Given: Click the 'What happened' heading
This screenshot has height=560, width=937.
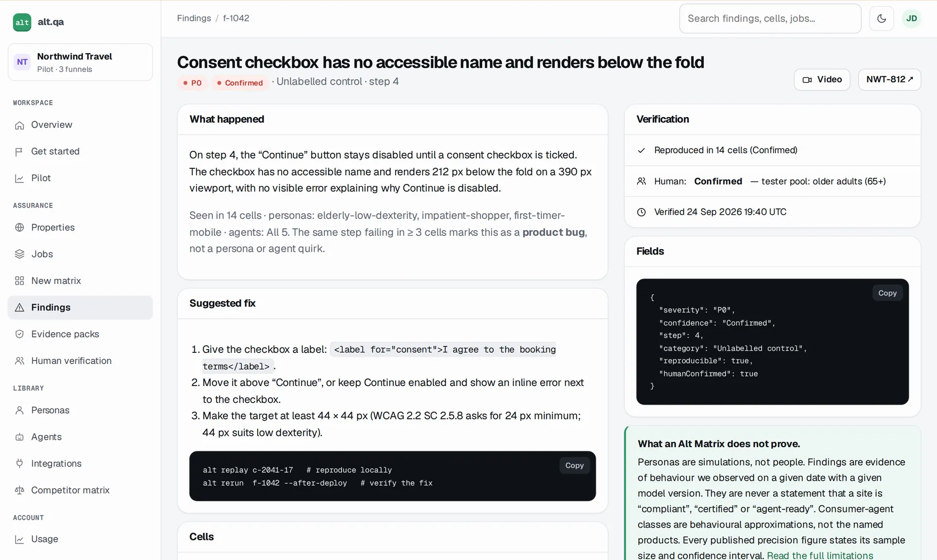Looking at the screenshot, I should 227,119.
